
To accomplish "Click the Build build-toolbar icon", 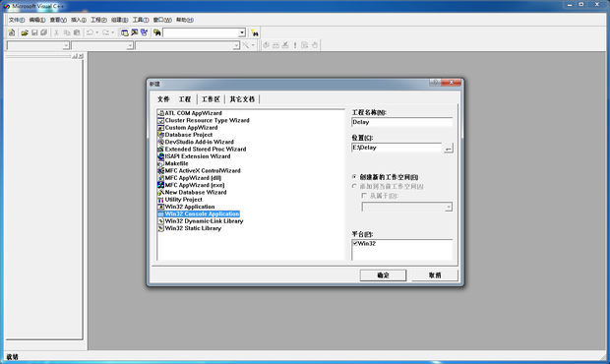I will [x=275, y=45].
